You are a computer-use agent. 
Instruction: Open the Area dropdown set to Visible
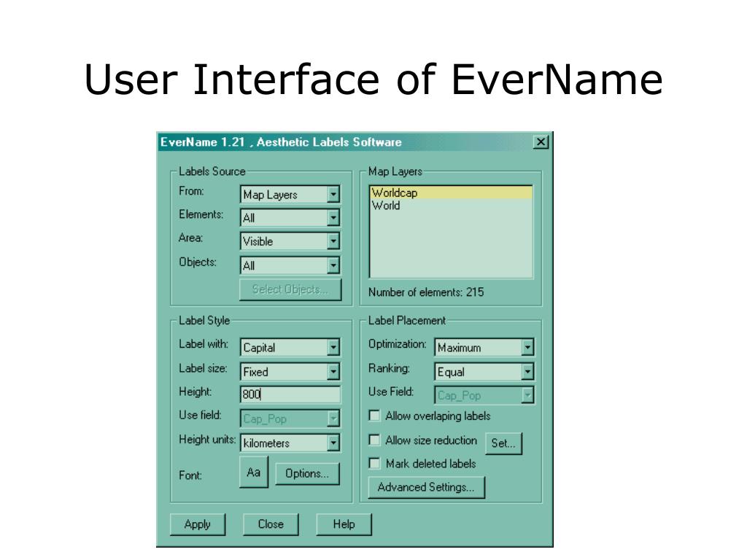(x=290, y=241)
